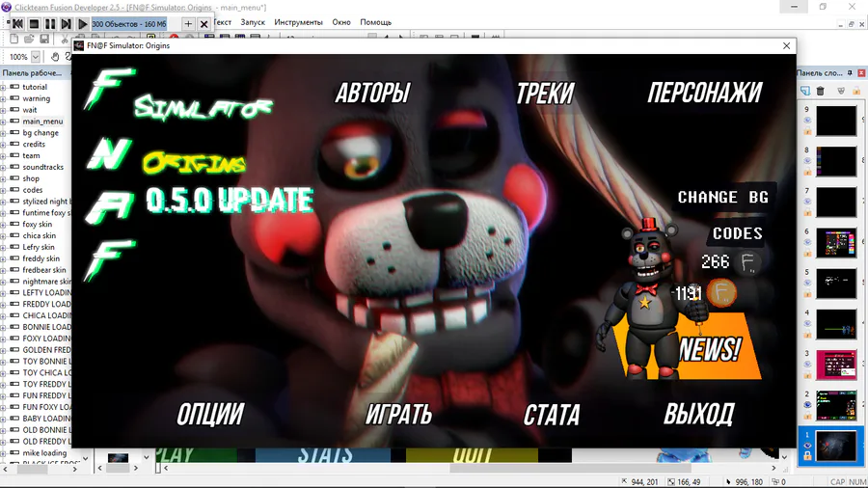This screenshot has width=868, height=488.
Task: Expand the credits frame node
Action: point(3,144)
